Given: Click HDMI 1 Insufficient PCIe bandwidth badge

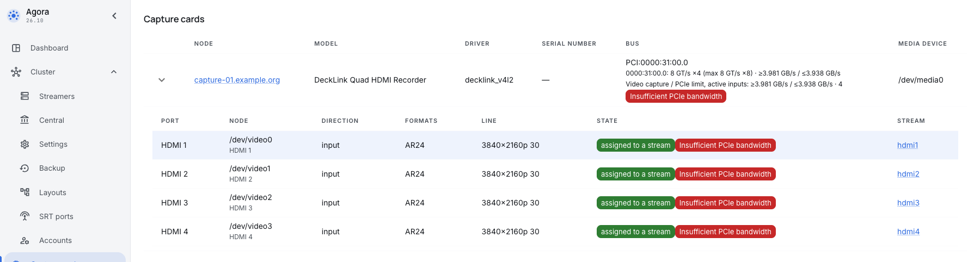Looking at the screenshot, I should (725, 145).
